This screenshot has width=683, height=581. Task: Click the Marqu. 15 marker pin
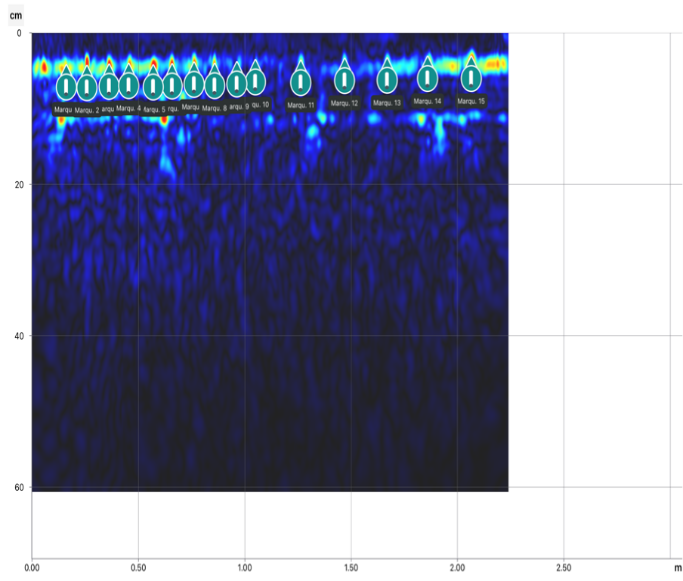471,77
